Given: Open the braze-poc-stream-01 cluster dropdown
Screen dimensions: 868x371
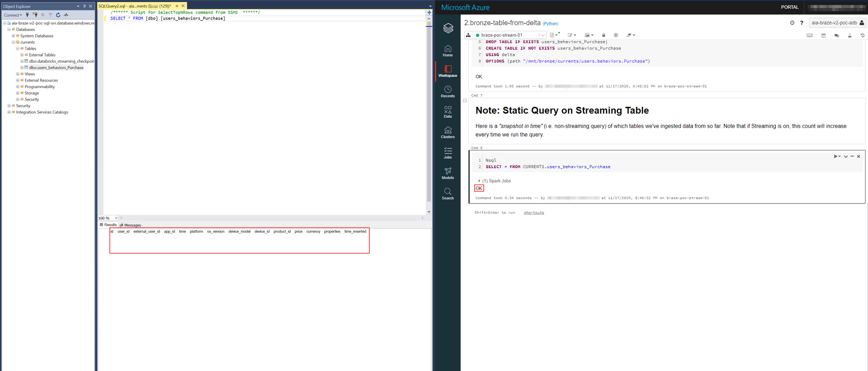Looking at the screenshot, I should tap(542, 35).
